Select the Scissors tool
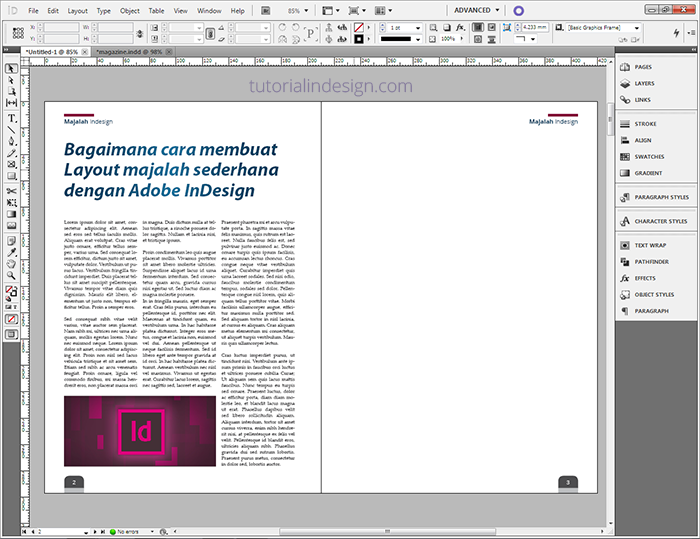 [x=12, y=191]
